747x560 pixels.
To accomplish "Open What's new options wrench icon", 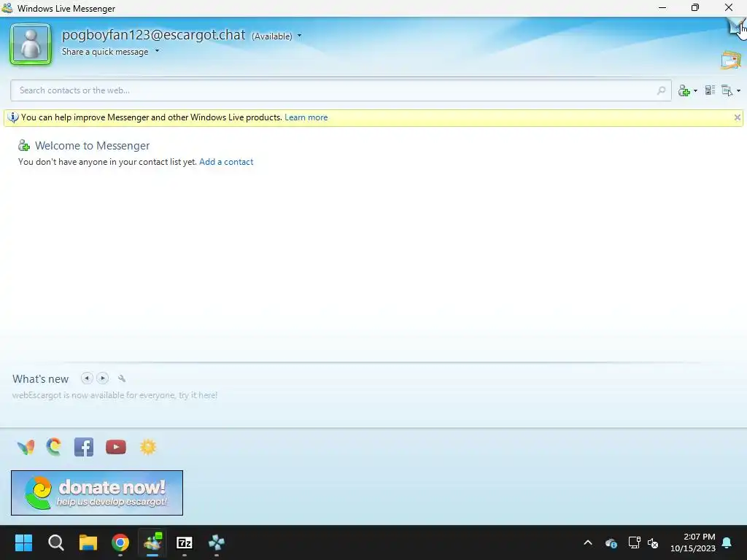I will pyautogui.click(x=122, y=378).
